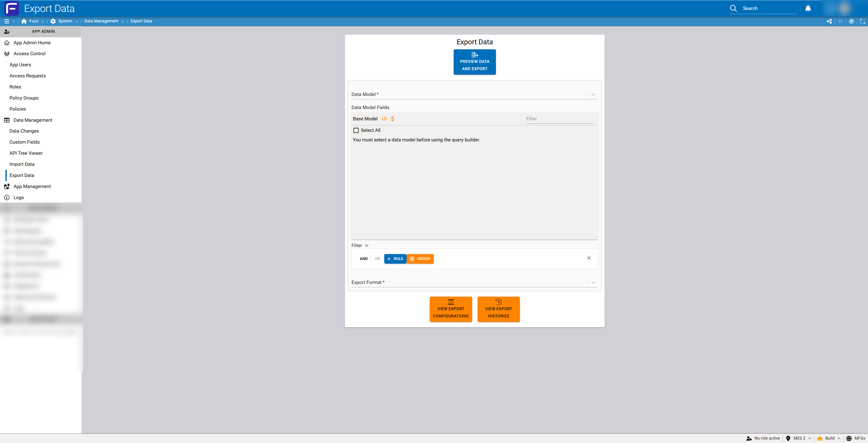The image size is (868, 443).
Task: Click the orange dollar sign icon
Action: 393,119
